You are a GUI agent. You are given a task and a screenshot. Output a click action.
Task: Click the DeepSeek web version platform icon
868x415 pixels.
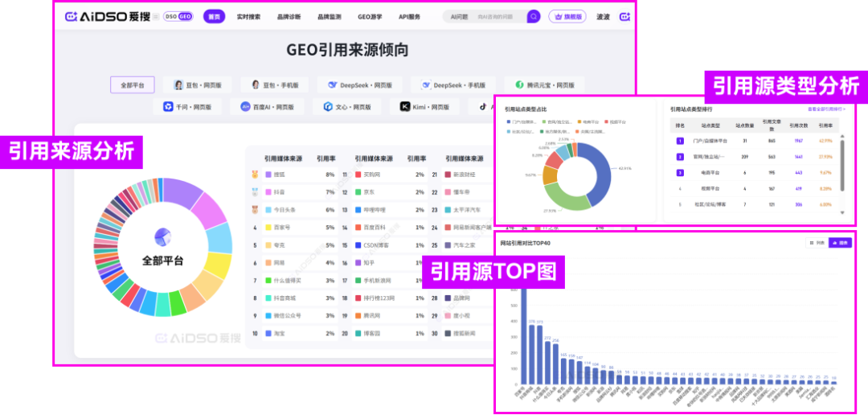point(332,84)
